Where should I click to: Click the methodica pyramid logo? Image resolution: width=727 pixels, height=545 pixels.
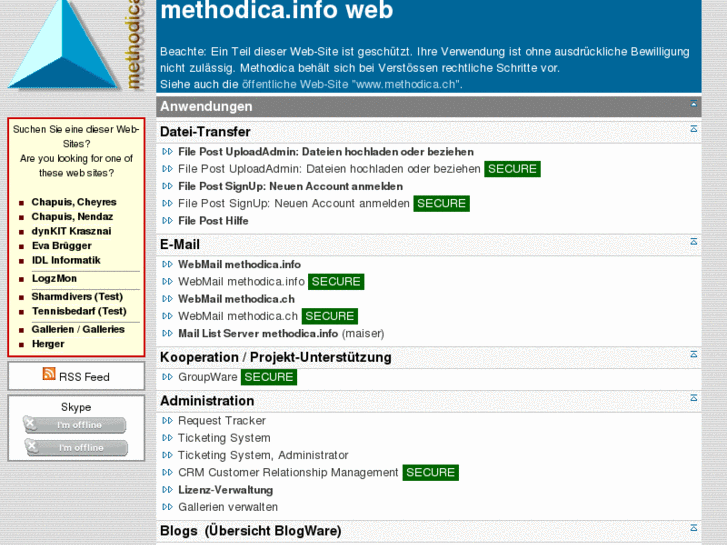click(x=63, y=44)
